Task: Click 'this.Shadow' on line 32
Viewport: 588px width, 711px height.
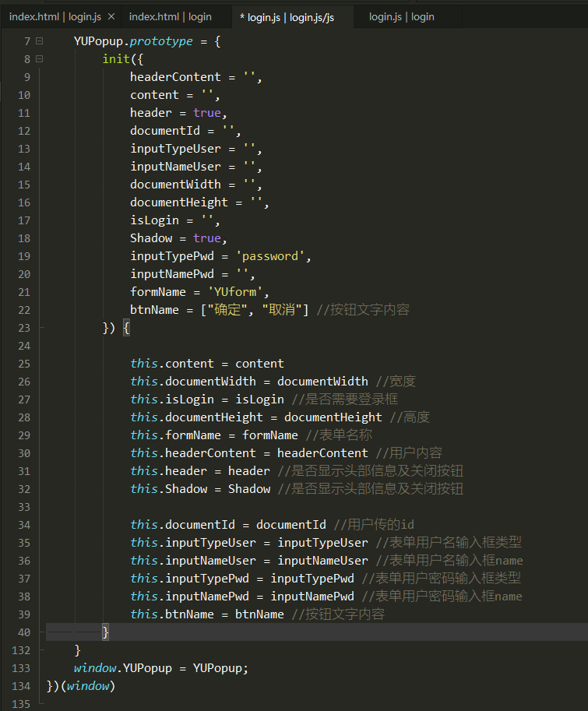Action: click(x=169, y=489)
